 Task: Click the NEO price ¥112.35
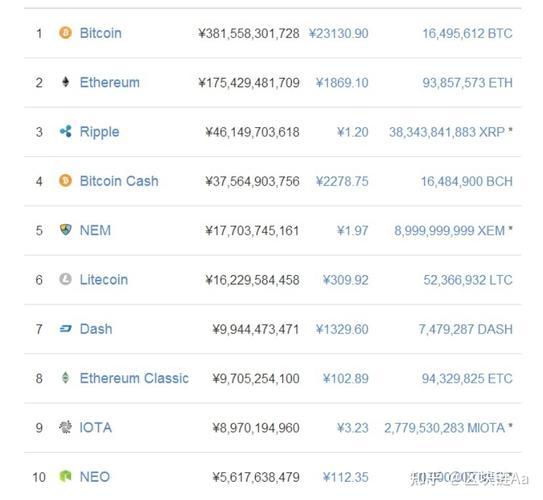346,477
